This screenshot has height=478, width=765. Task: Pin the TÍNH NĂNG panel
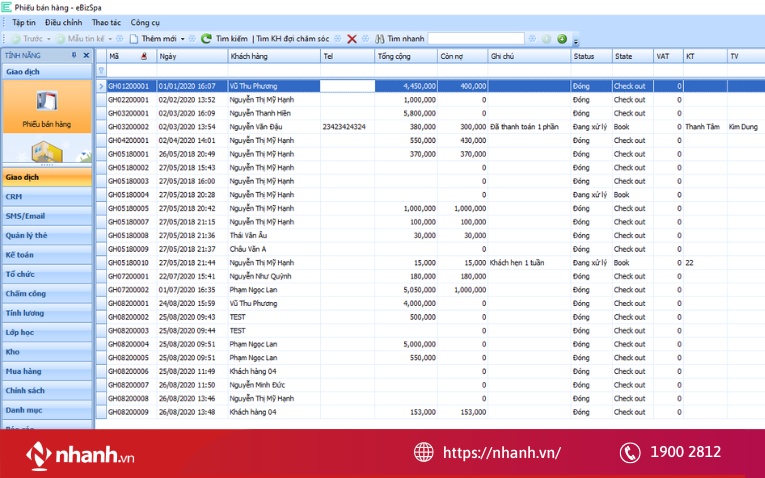coord(73,55)
